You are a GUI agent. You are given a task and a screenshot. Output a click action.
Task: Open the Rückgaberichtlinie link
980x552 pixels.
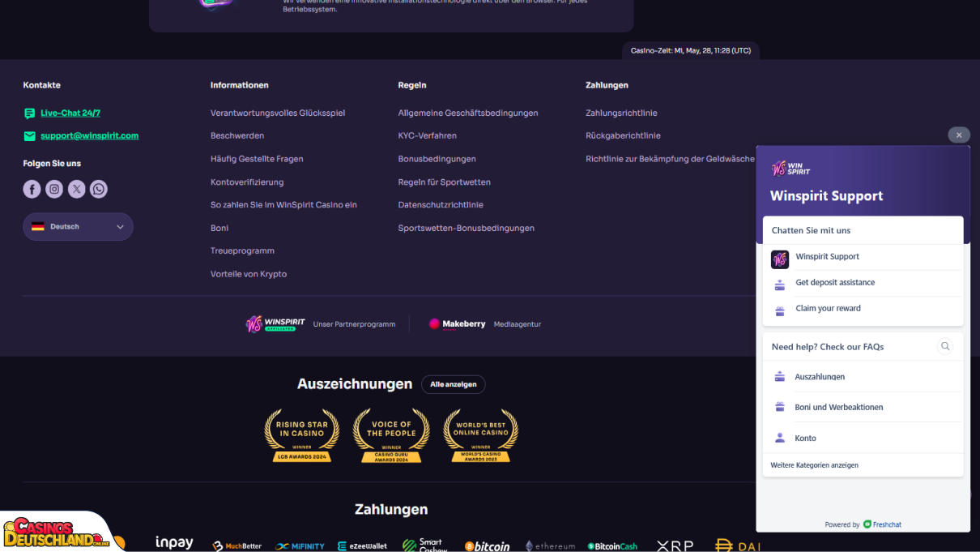coord(623,136)
